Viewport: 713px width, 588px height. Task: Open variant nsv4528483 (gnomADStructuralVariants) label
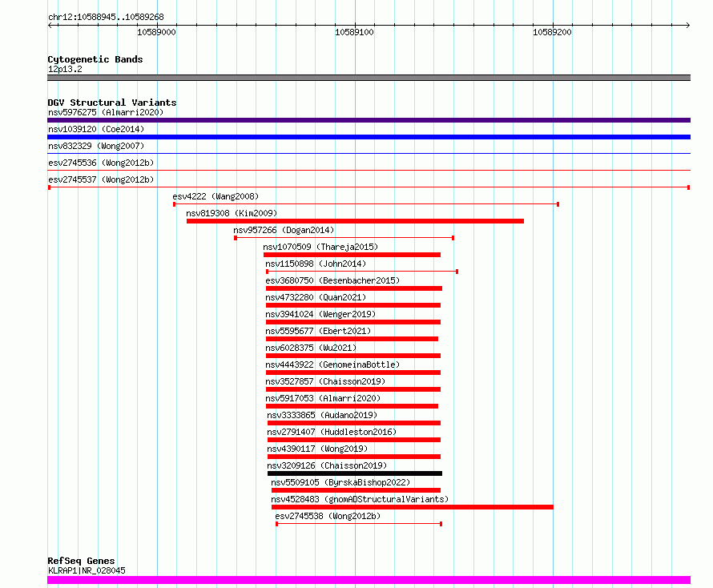coord(360,499)
